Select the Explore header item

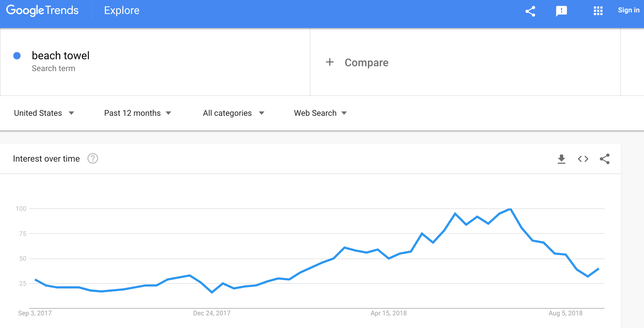tap(122, 11)
